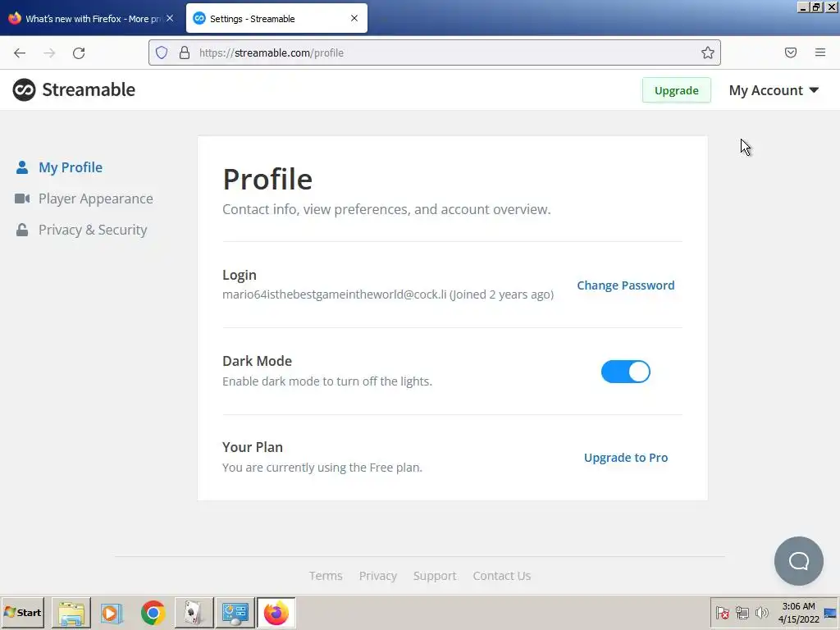Launch Google Chrome from taskbar
This screenshot has height=630, width=840.
click(x=153, y=613)
